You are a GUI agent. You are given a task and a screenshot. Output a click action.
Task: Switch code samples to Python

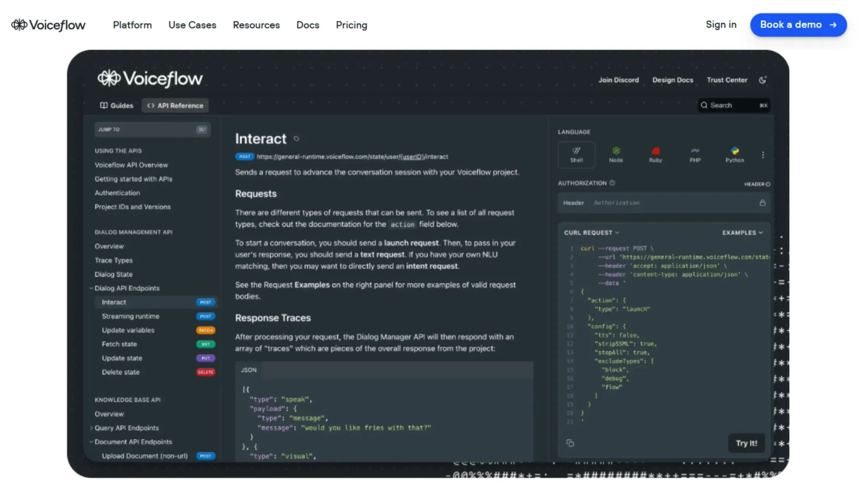[734, 155]
